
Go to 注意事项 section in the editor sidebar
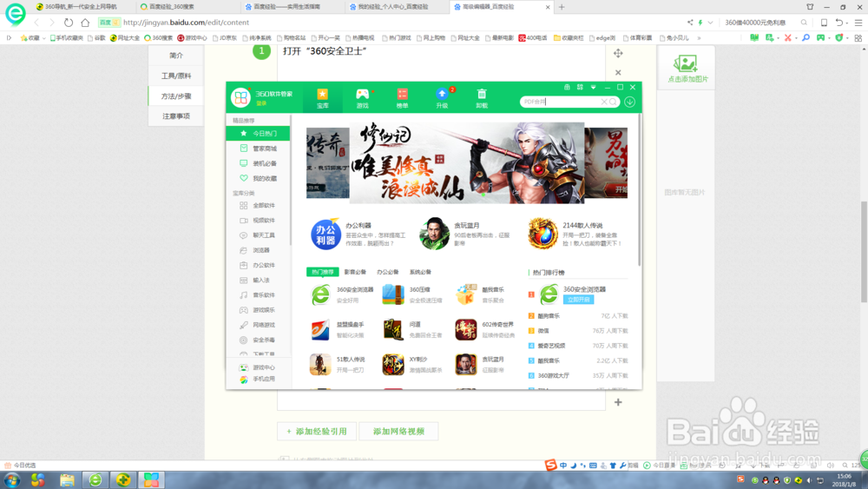tap(176, 116)
